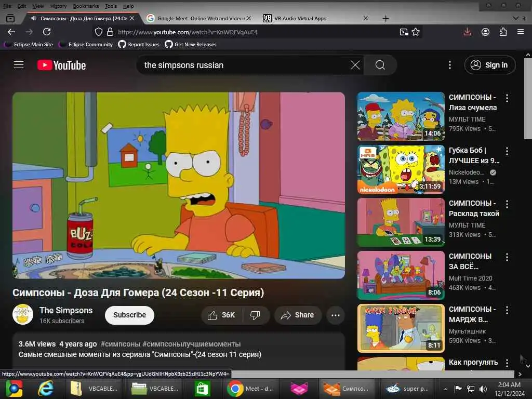Viewport: 532px width, 399px height.
Task: Open options for МАРДЖ В video
Action: pyautogui.click(x=507, y=310)
